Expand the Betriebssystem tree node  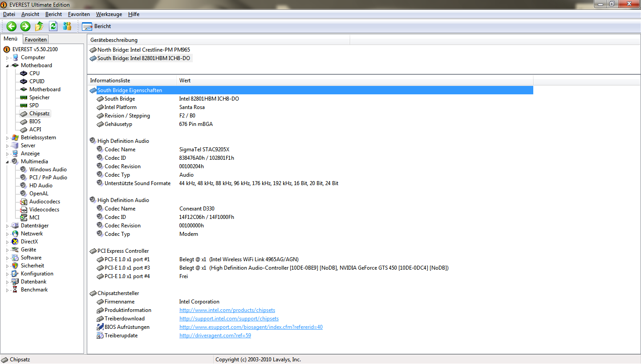point(7,138)
